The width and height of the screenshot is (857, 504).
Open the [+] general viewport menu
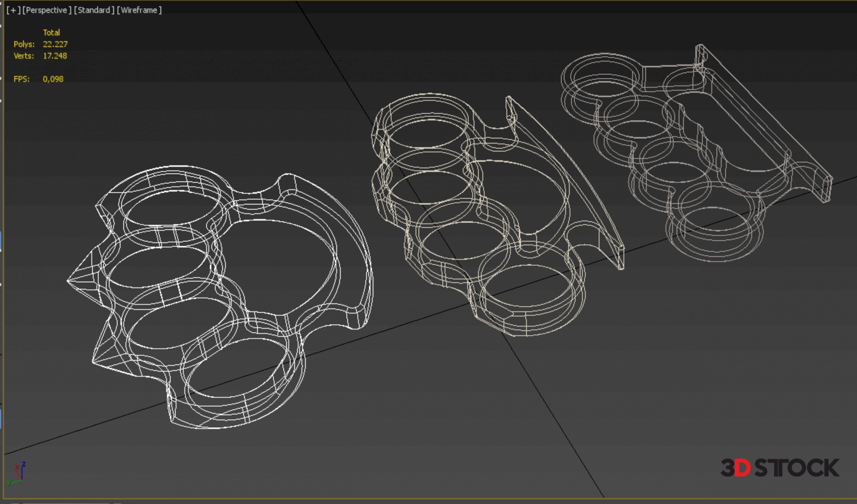coord(13,10)
